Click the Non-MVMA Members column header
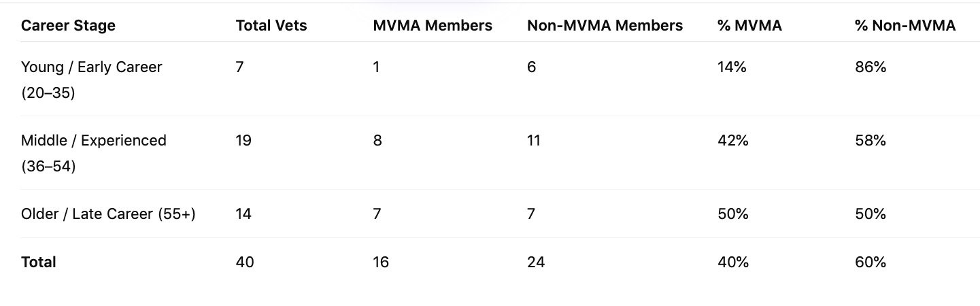Viewport: 980px width, 306px height. [605, 26]
